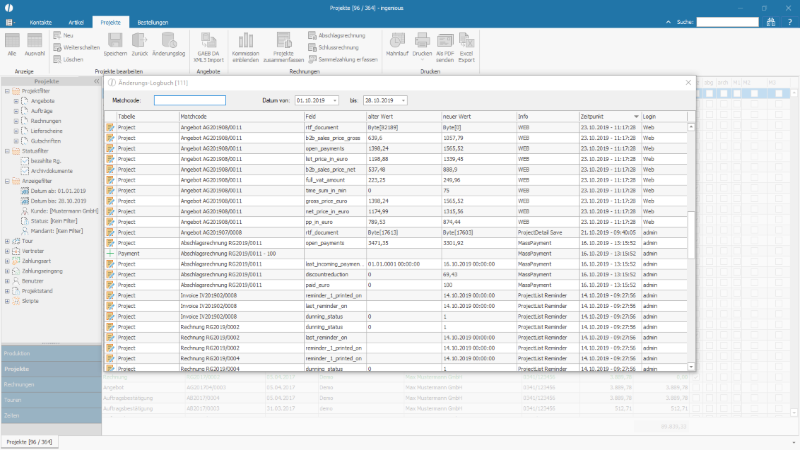The width and height of the screenshot is (800, 450).
Task: Open the Zeiten navigation section
Action: [x=51, y=416]
